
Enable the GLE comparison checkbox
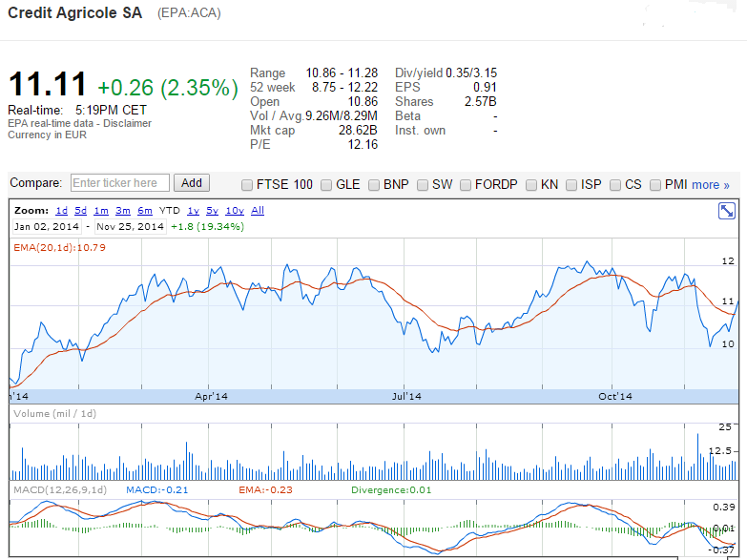pyautogui.click(x=326, y=185)
